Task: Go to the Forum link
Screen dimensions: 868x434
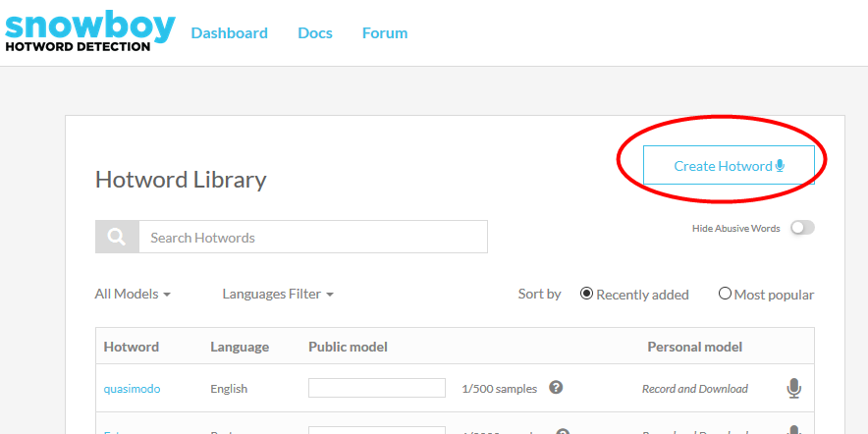Action: coord(385,33)
